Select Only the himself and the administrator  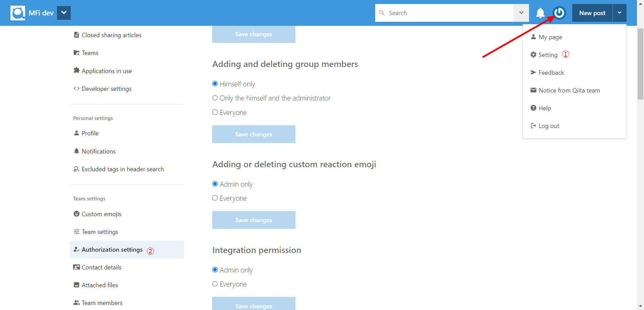click(x=215, y=98)
